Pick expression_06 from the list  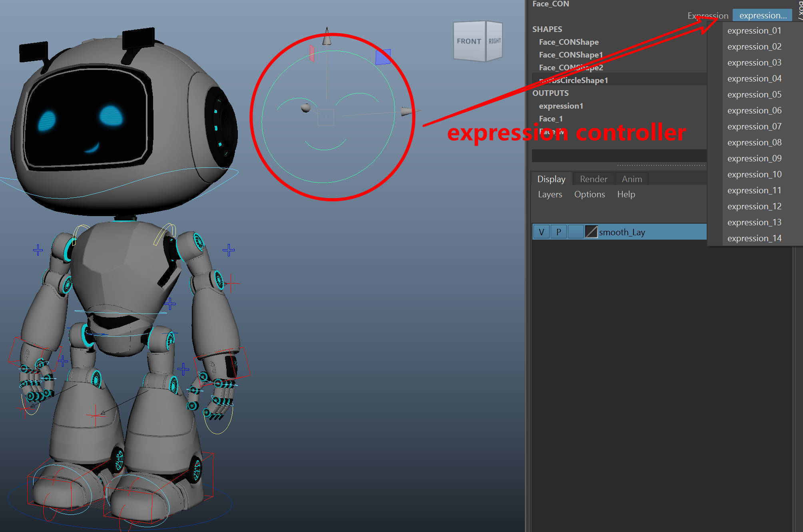point(754,111)
